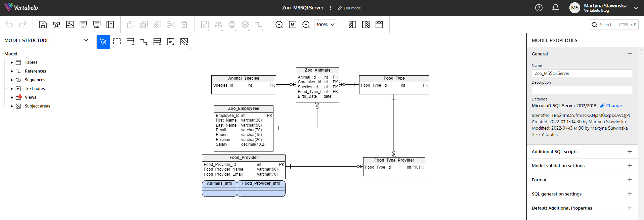Edit the model Name field
Image resolution: width=644 pixels, height=220 pixels.
tap(582, 73)
